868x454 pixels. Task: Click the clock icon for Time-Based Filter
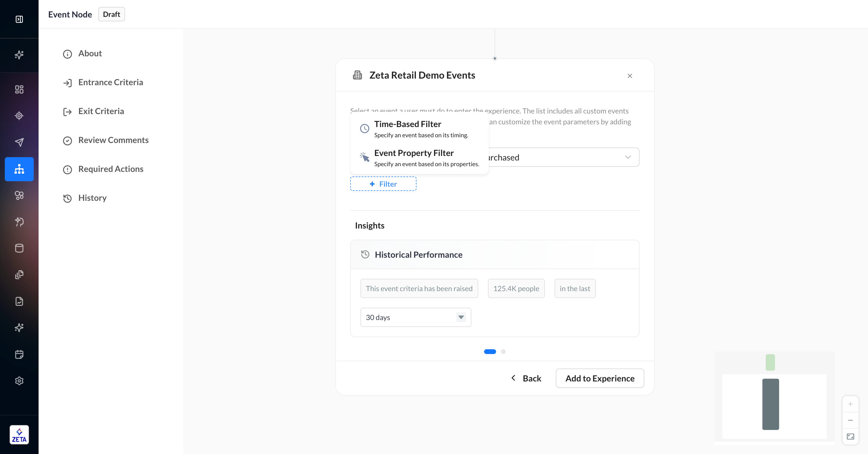pos(365,128)
